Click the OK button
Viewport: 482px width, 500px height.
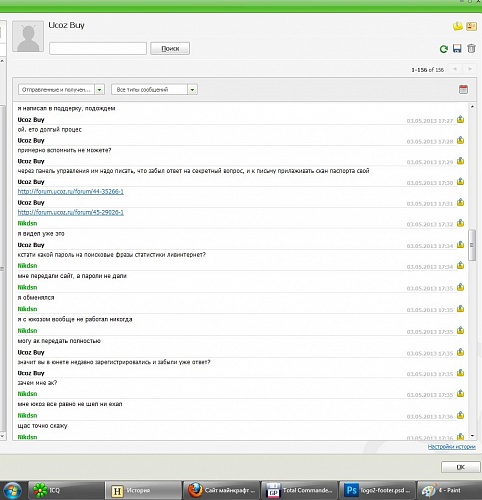461,467
